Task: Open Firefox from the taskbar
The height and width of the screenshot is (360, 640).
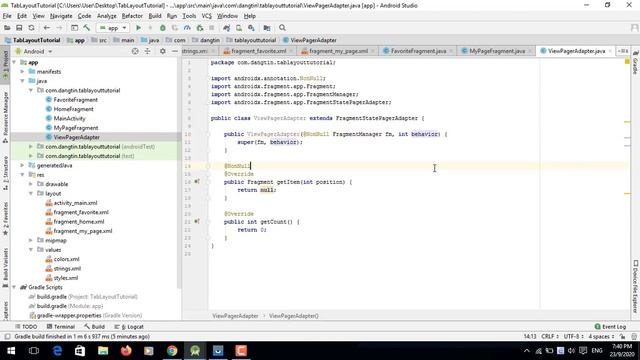Action: [126, 351]
